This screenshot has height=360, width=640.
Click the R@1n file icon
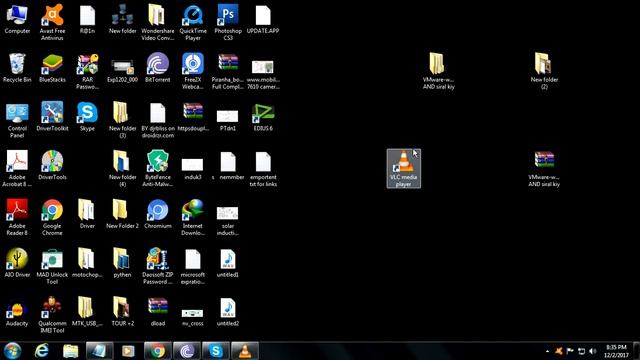coord(87,20)
